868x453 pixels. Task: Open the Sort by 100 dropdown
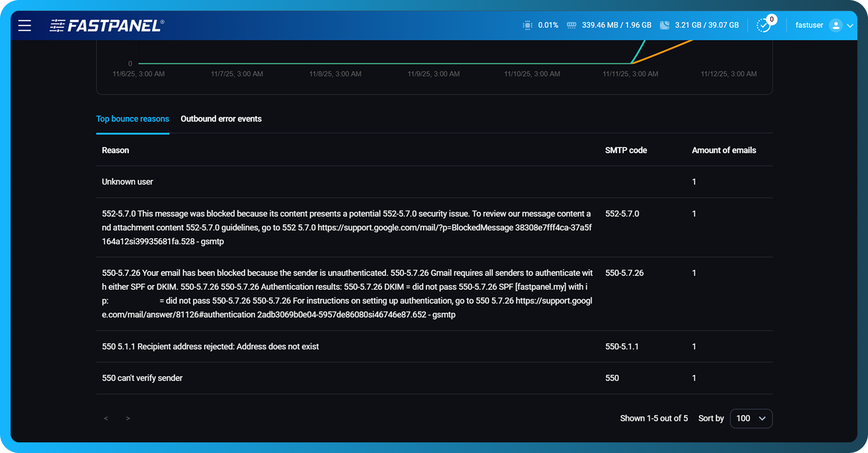[751, 418]
